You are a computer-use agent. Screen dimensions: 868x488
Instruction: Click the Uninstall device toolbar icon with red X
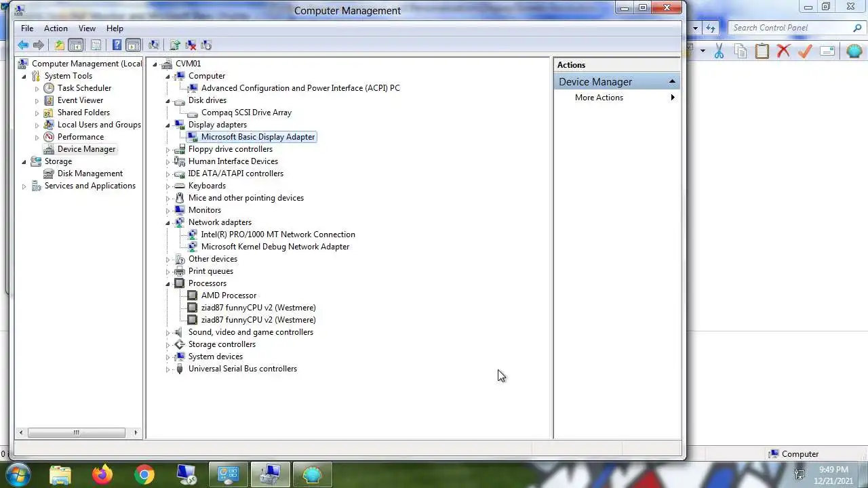pos(191,45)
